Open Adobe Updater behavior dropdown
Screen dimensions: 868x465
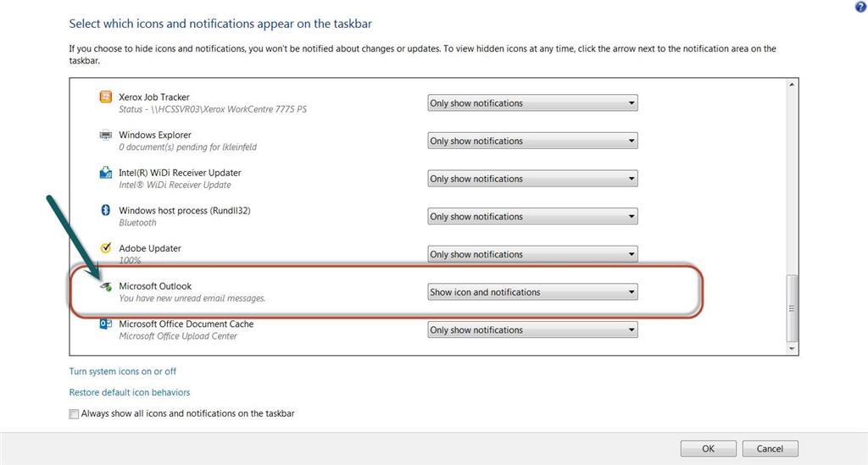coord(532,254)
